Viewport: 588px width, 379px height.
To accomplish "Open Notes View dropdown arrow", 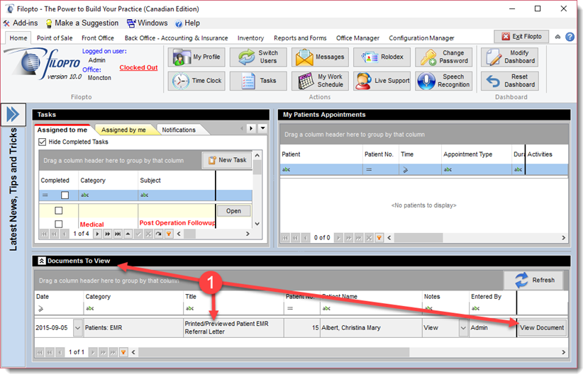I will (x=463, y=328).
